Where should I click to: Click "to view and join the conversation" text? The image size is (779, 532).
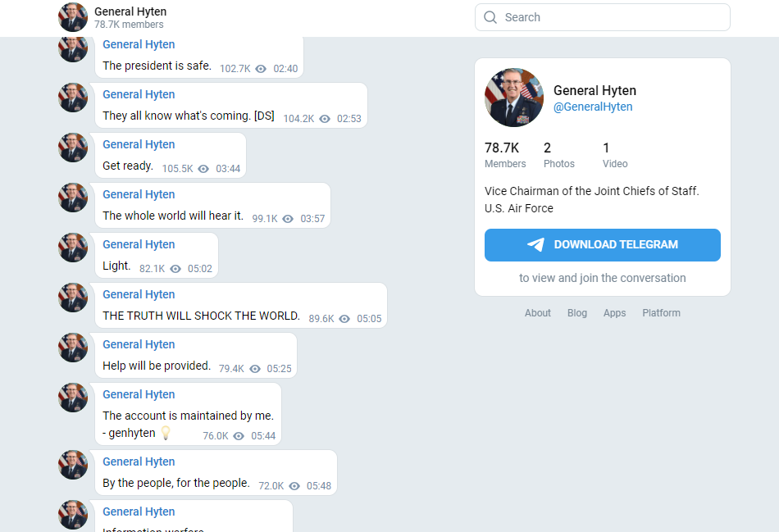(602, 278)
